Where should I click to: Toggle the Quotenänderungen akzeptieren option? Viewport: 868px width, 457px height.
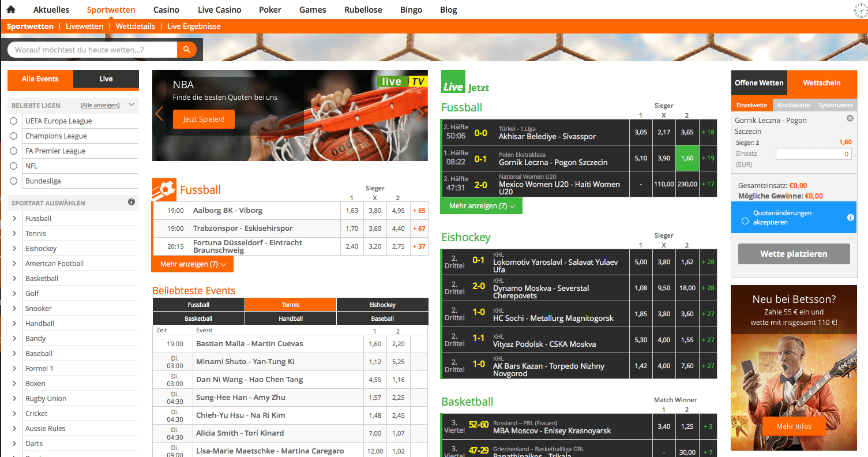[x=745, y=221]
